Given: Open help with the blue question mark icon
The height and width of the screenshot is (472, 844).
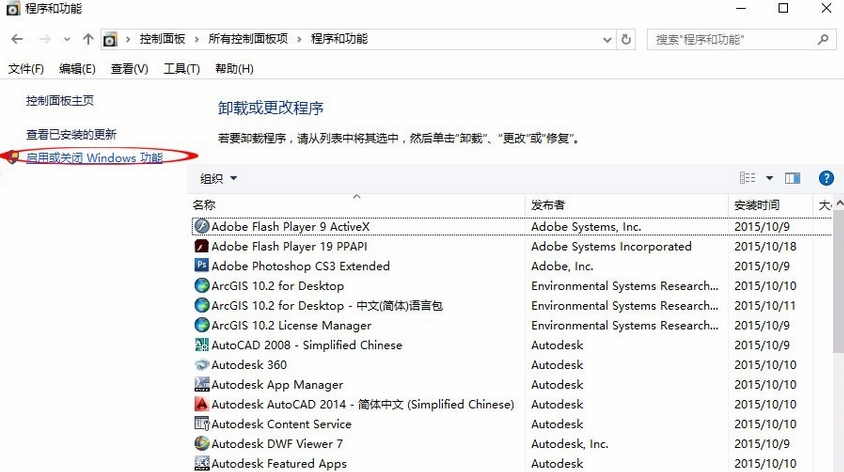Looking at the screenshot, I should point(826,178).
